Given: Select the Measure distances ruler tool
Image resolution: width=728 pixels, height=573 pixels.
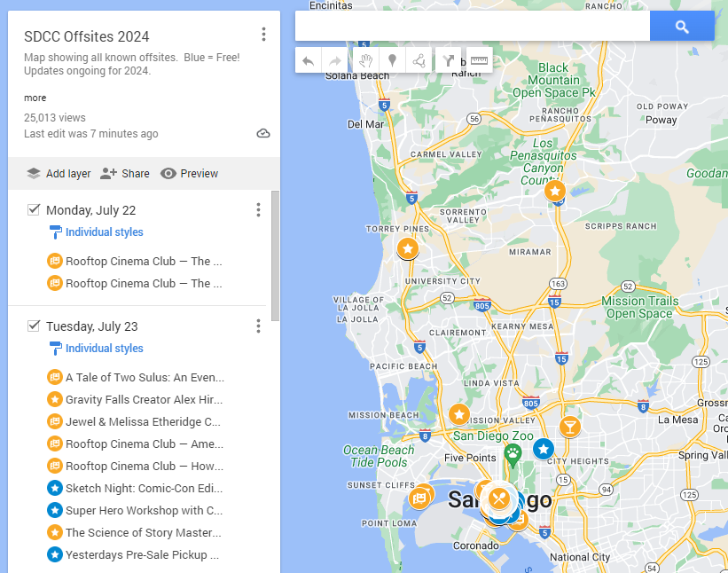Looking at the screenshot, I should [x=478, y=60].
